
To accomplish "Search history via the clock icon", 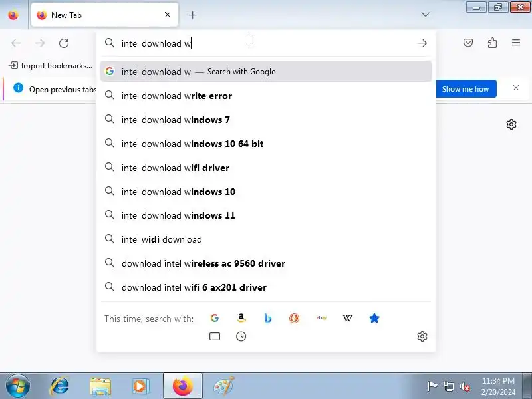I will [241, 336].
